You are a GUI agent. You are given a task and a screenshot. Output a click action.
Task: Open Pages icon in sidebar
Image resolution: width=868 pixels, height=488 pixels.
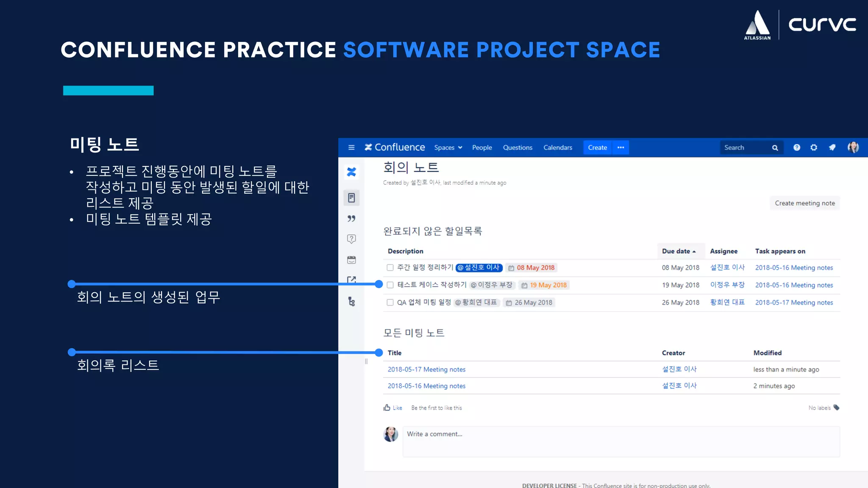point(351,198)
